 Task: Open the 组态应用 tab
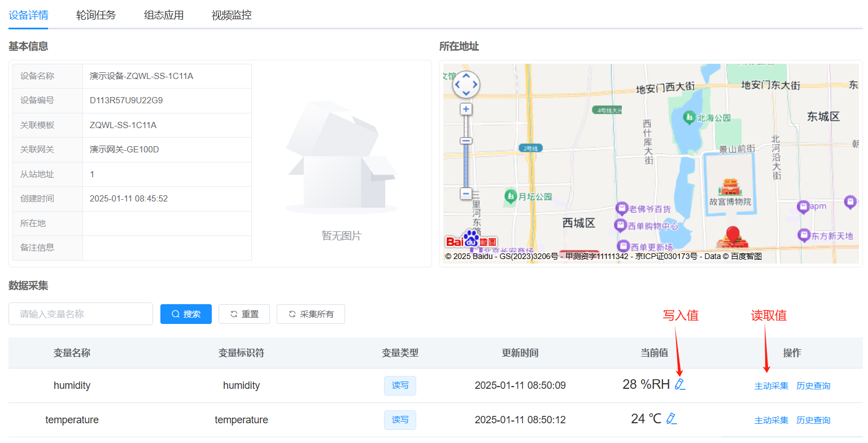(x=164, y=15)
